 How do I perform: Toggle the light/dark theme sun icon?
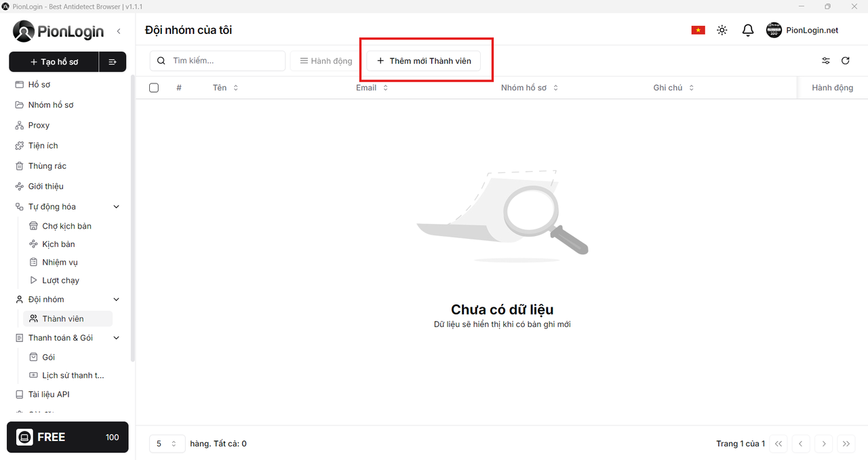click(x=722, y=31)
